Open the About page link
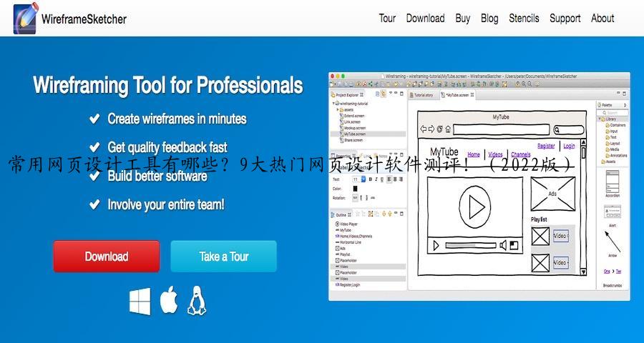The image size is (644, 343). (x=602, y=19)
